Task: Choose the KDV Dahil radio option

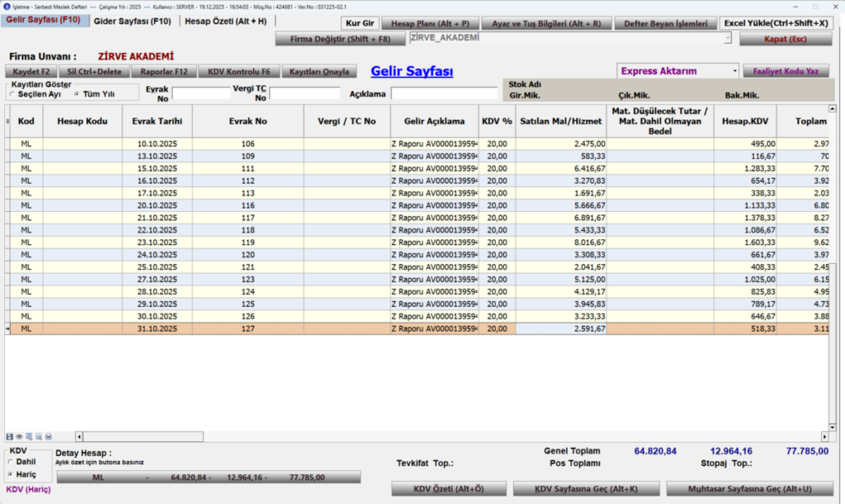Action: 10,462
